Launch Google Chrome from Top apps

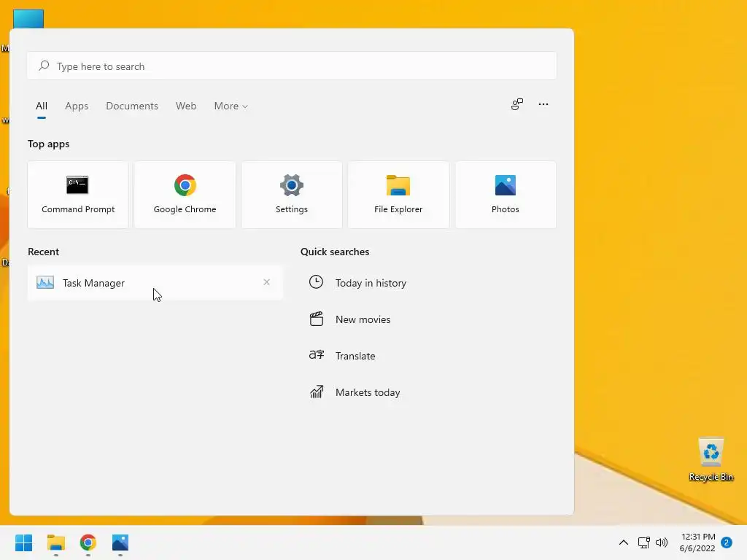(185, 195)
